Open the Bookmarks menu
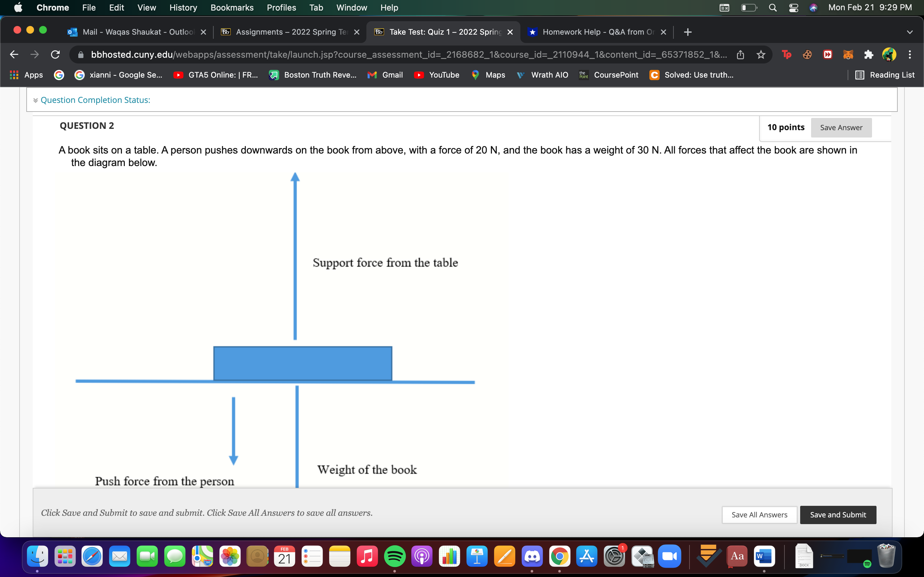 point(232,8)
